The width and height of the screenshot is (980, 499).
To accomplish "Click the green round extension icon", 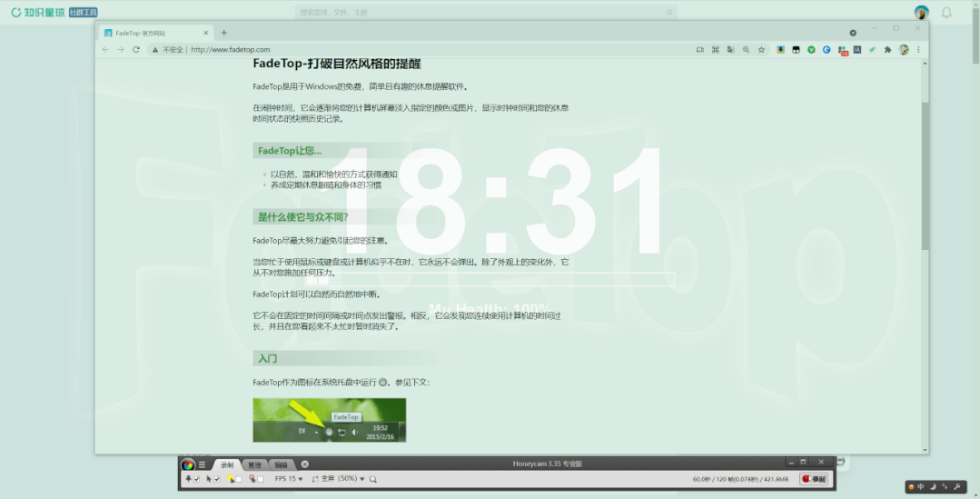I will pos(811,49).
